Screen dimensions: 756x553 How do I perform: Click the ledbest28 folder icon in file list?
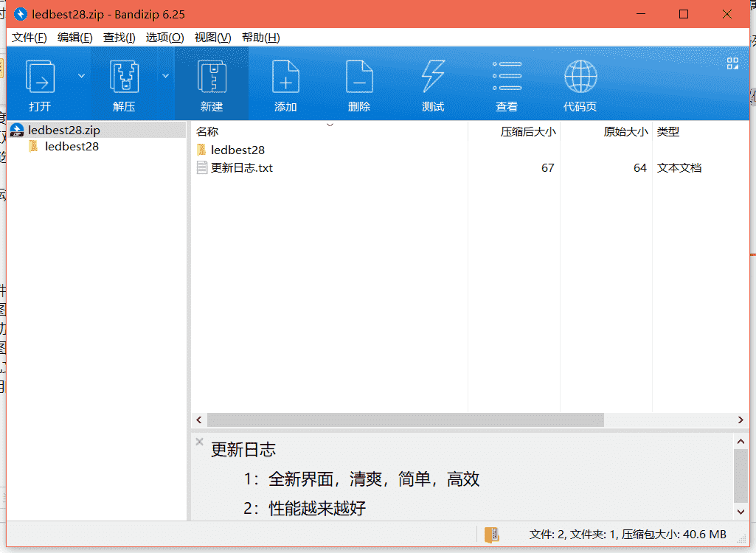(x=202, y=150)
